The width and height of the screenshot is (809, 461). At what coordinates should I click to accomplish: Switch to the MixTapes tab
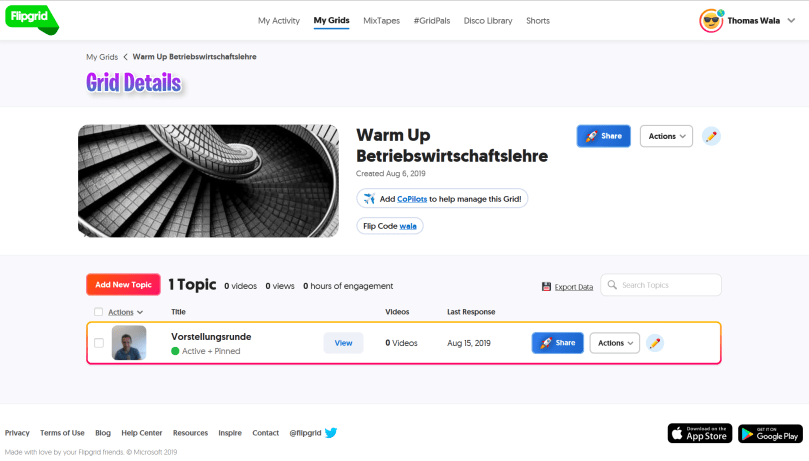(381, 20)
